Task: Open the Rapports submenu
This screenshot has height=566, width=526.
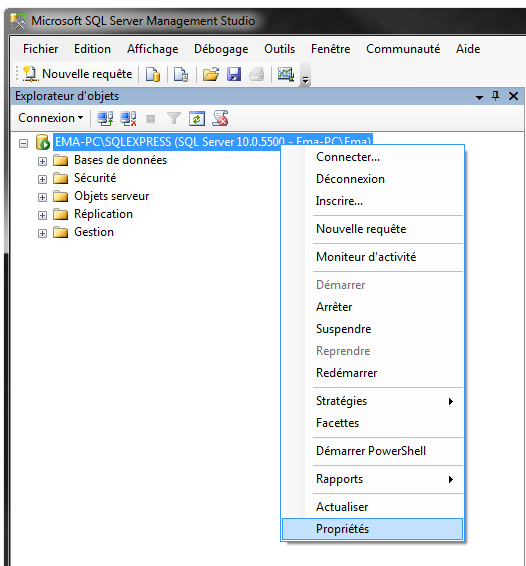Action: pos(372,479)
